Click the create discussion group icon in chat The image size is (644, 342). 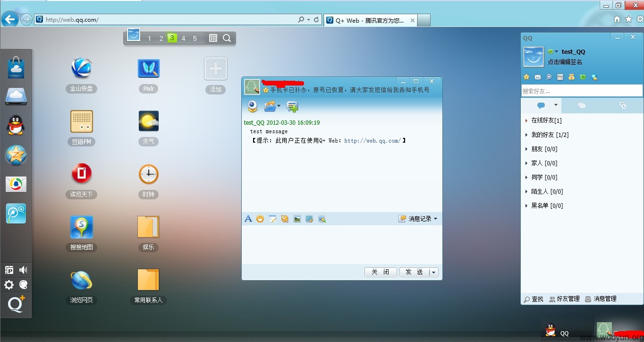tap(293, 107)
